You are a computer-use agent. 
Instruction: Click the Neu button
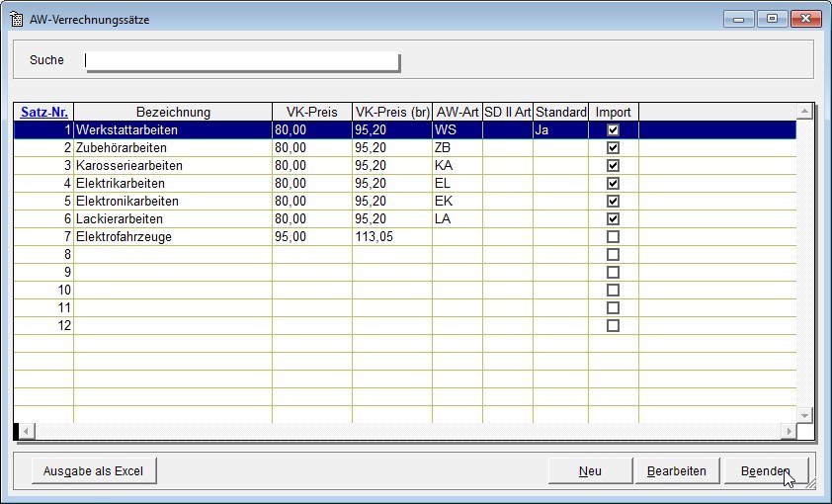590,471
